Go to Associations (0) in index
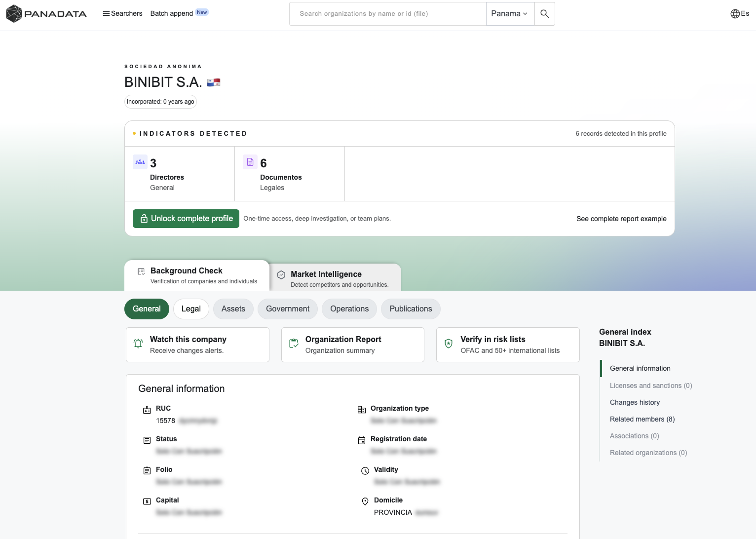This screenshot has height=539, width=756. click(x=634, y=436)
